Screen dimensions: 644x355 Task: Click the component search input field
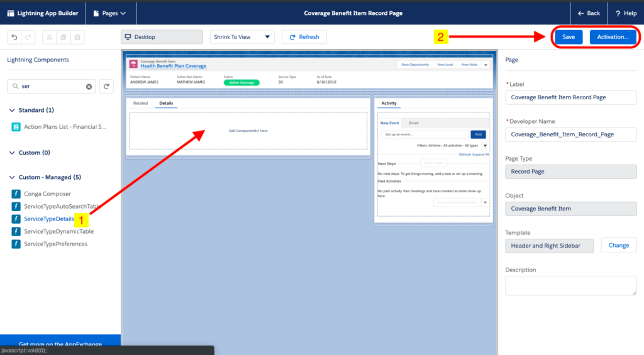click(x=52, y=86)
